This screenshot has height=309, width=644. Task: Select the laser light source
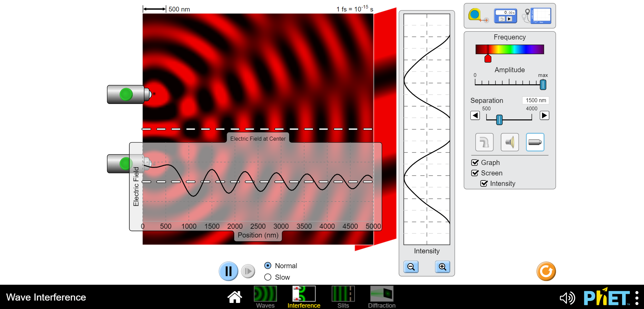[535, 142]
